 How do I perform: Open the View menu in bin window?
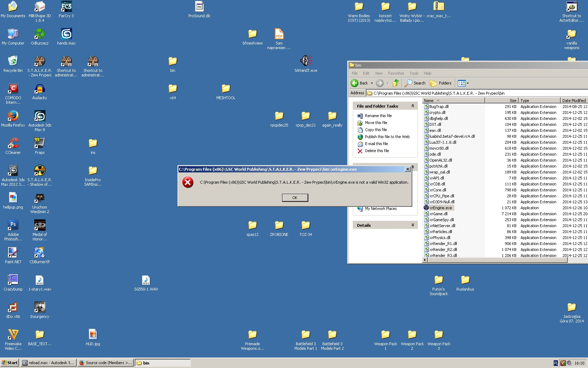coord(379,73)
